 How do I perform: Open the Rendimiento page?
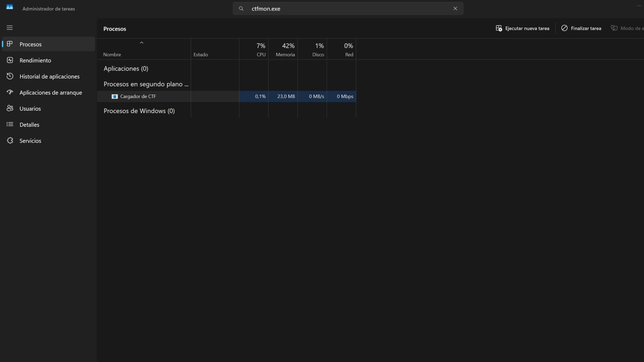tap(48, 60)
